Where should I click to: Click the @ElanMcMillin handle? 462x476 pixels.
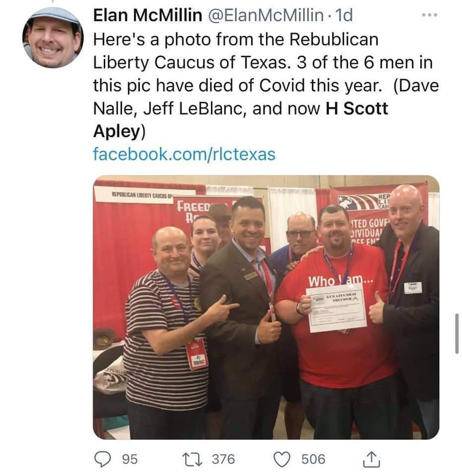pos(265,15)
